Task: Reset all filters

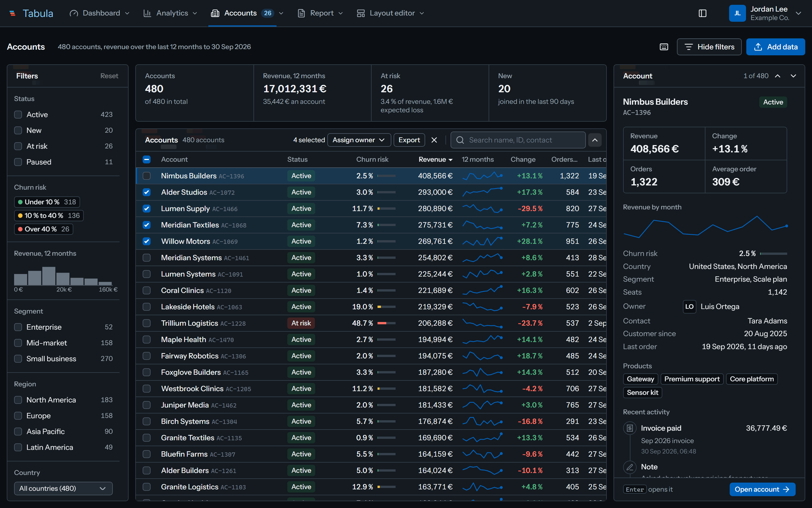Action: [109, 76]
